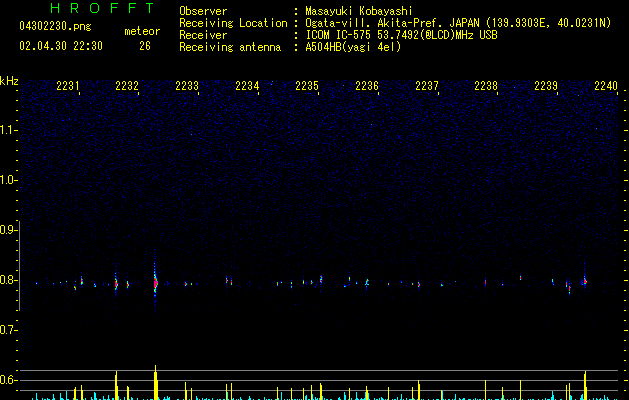Viewport: 629px width, 400px height.
Task: Click the antenna value A504HB(yagi 4el)
Action: (x=353, y=47)
